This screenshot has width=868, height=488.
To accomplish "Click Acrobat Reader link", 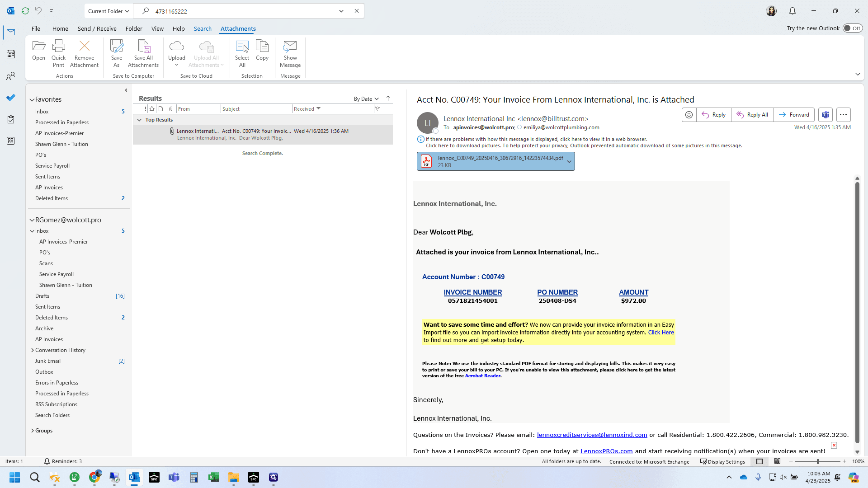I will pos(482,376).
